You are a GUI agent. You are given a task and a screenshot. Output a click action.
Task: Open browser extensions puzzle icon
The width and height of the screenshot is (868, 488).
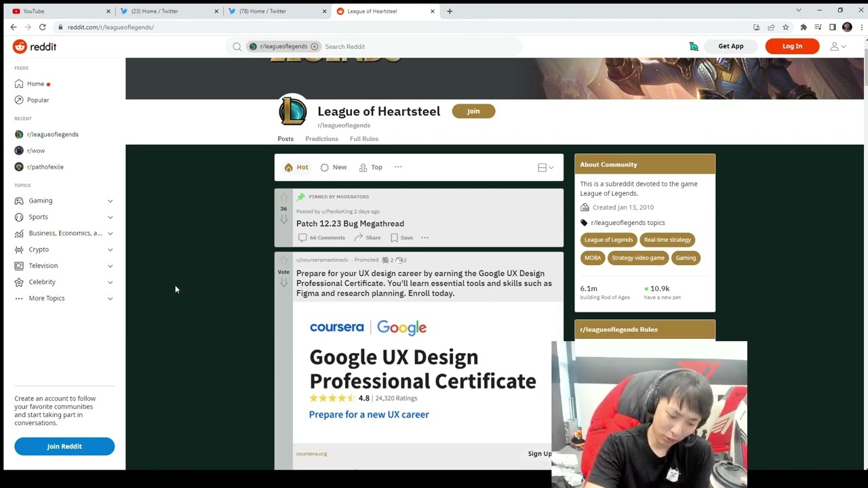(804, 27)
